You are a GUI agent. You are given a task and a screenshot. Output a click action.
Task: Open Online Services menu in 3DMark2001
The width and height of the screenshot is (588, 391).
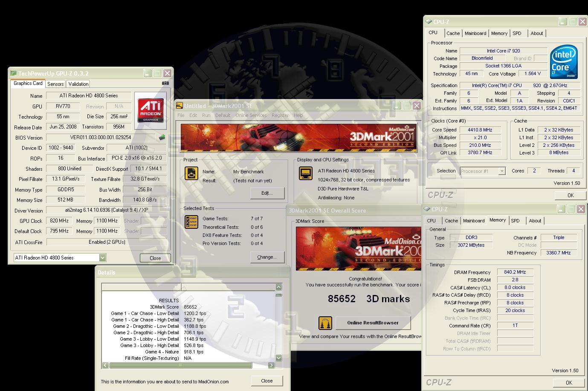coord(251,115)
